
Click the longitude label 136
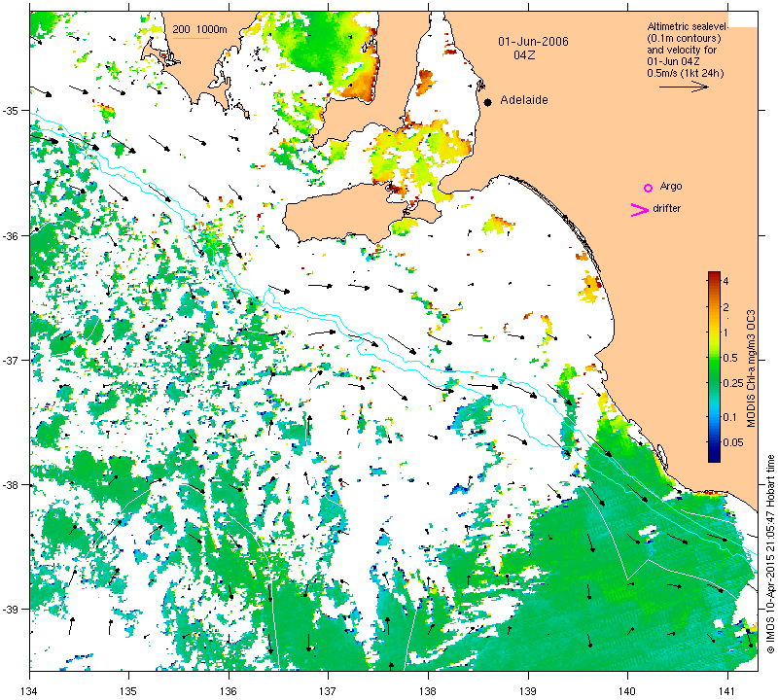[x=229, y=689]
